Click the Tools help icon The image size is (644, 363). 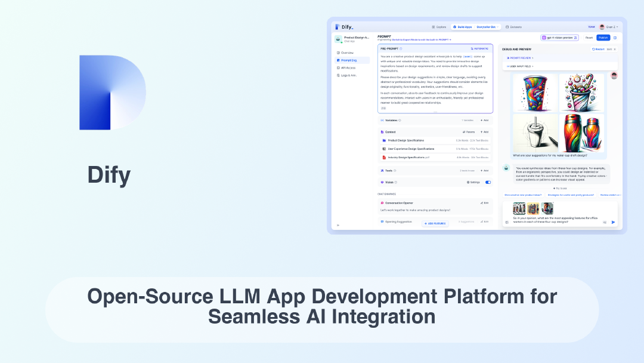coord(395,171)
